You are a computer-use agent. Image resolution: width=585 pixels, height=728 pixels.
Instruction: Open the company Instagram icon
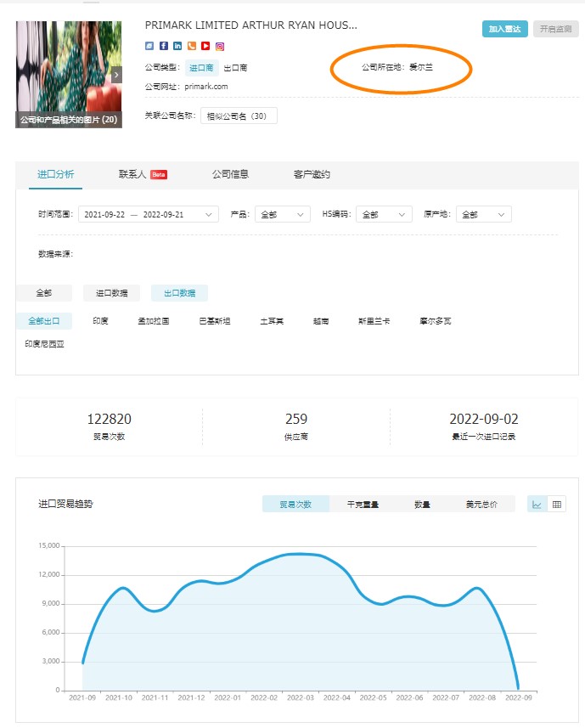tap(220, 46)
